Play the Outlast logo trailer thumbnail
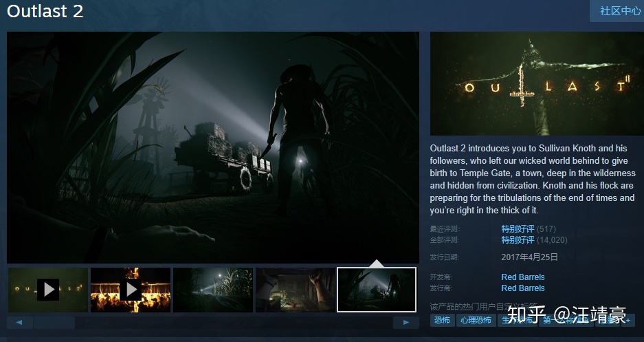The width and height of the screenshot is (644, 342). [48, 290]
